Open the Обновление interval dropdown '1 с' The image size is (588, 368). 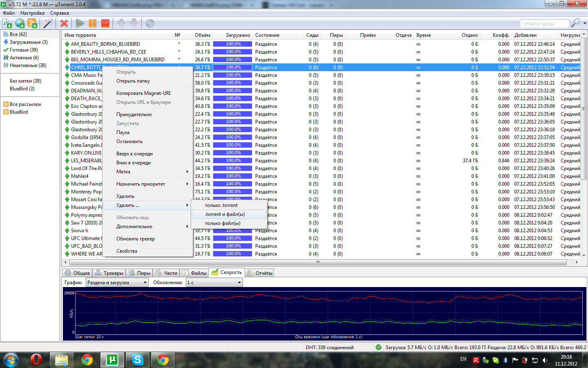point(214,283)
